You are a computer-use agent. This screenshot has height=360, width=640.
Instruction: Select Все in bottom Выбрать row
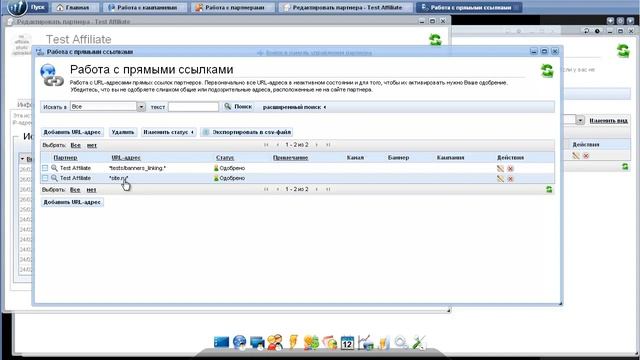click(75, 190)
